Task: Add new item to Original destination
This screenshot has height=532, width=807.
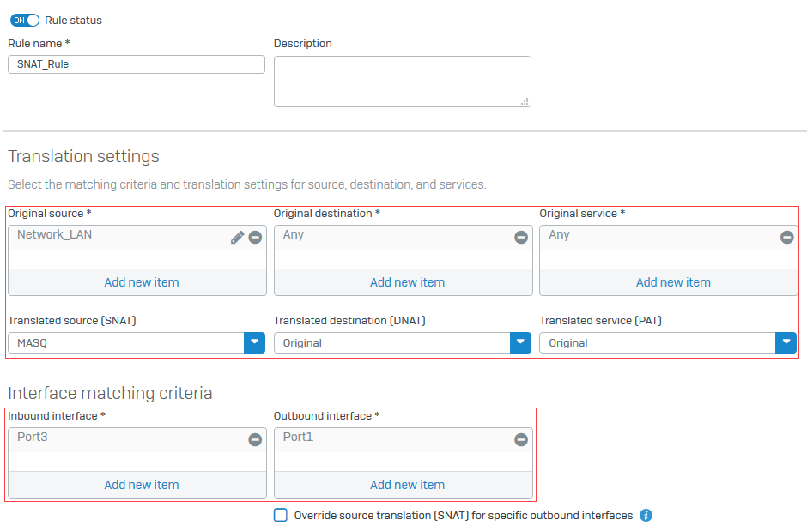Action: [407, 281]
